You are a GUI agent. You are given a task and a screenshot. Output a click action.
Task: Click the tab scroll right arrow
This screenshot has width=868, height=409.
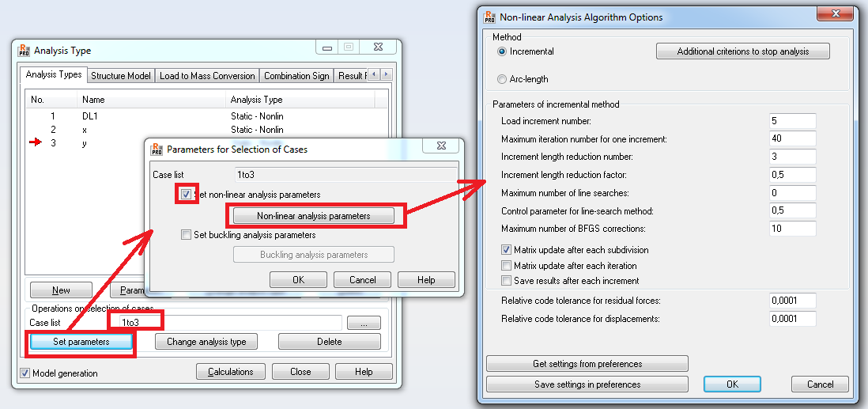click(386, 75)
